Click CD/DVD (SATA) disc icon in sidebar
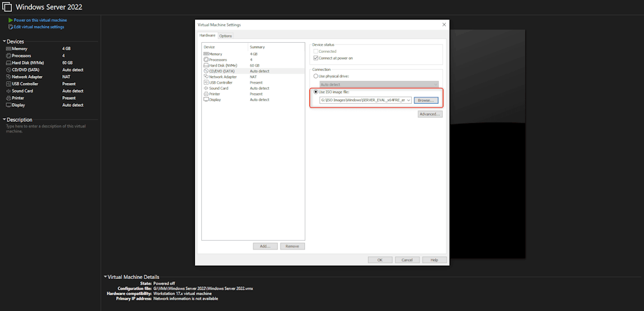Viewport: 644px width, 311px height. 8,70
